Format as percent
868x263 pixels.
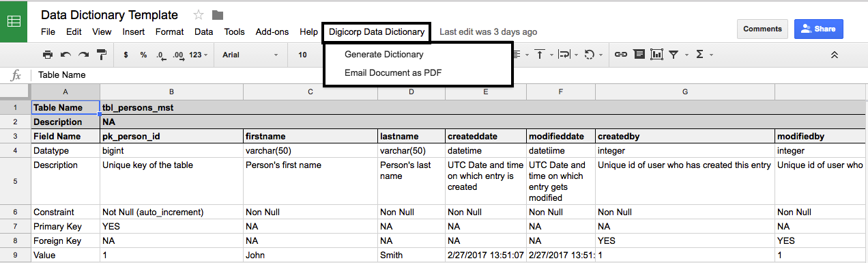(x=143, y=55)
